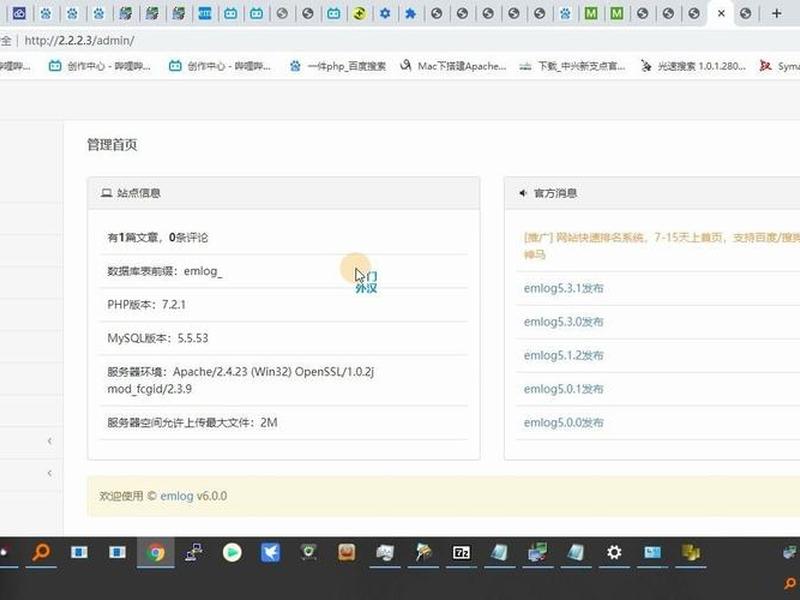Open the emlog5.0.1发布 announcement
Screen dimensions: 800x600
[563, 389]
